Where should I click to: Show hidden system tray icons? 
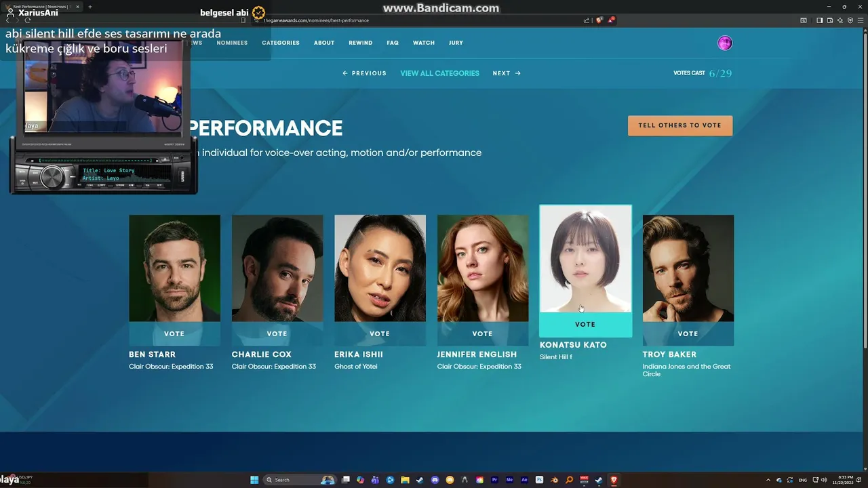click(768, 480)
